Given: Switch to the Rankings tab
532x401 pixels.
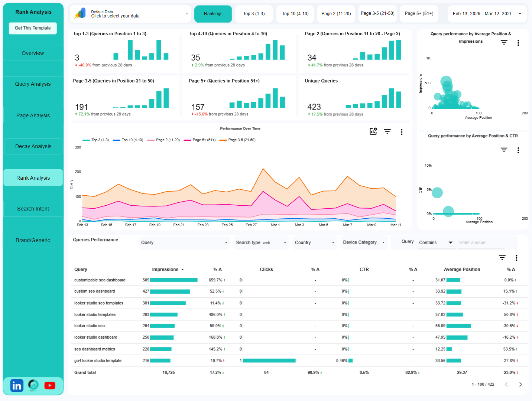Looking at the screenshot, I should 213,14.
